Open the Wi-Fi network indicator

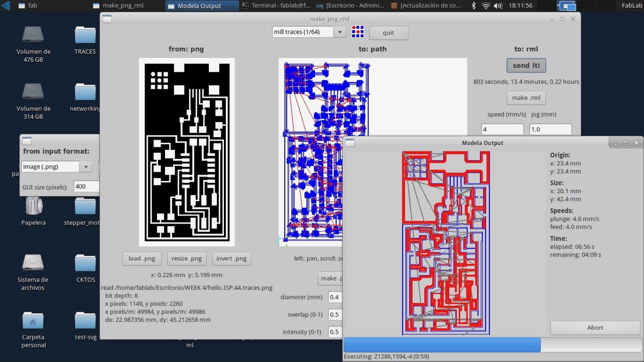(486, 6)
